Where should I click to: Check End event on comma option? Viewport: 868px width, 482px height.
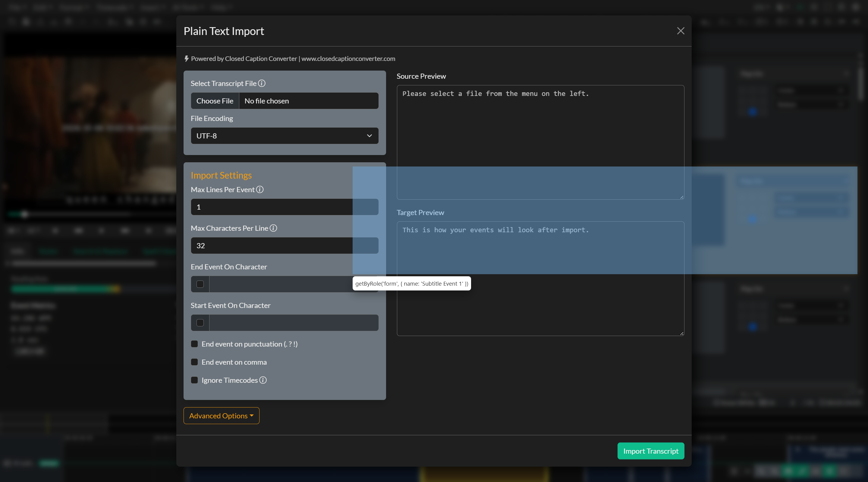pyautogui.click(x=194, y=362)
